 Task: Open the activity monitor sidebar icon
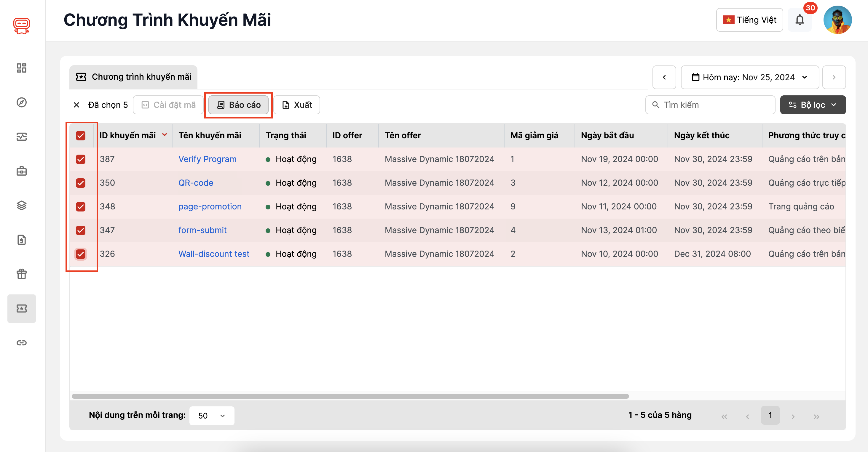click(x=22, y=137)
